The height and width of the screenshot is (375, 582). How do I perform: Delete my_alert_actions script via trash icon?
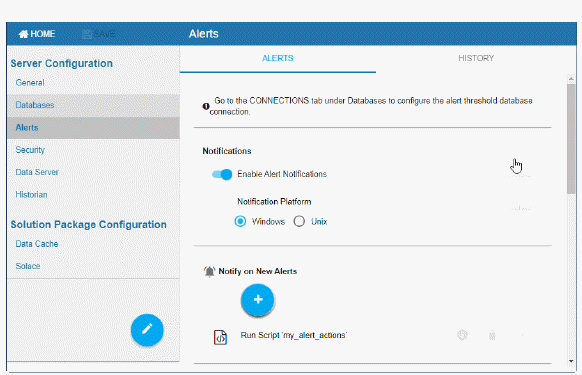492,336
